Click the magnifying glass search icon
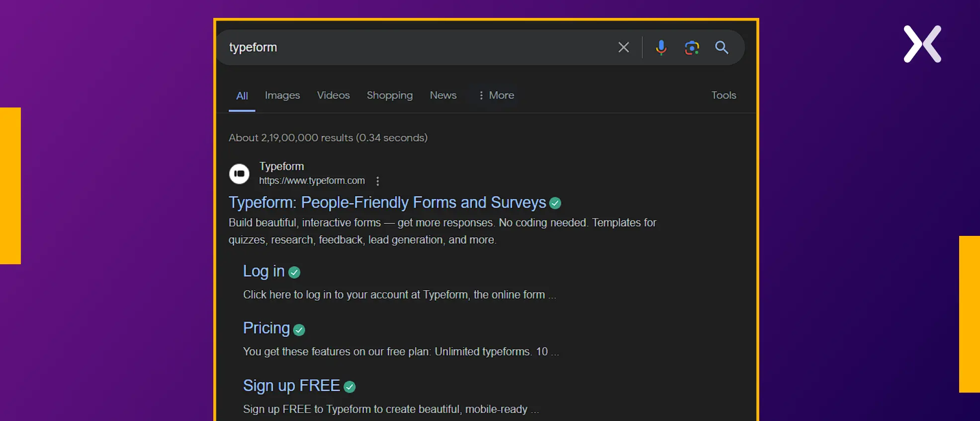 (721, 47)
